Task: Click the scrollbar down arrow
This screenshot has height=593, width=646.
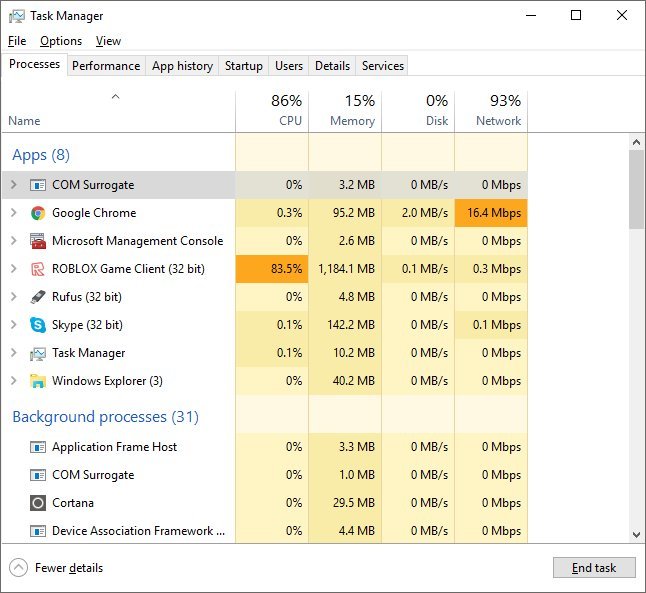Action: 636,535
